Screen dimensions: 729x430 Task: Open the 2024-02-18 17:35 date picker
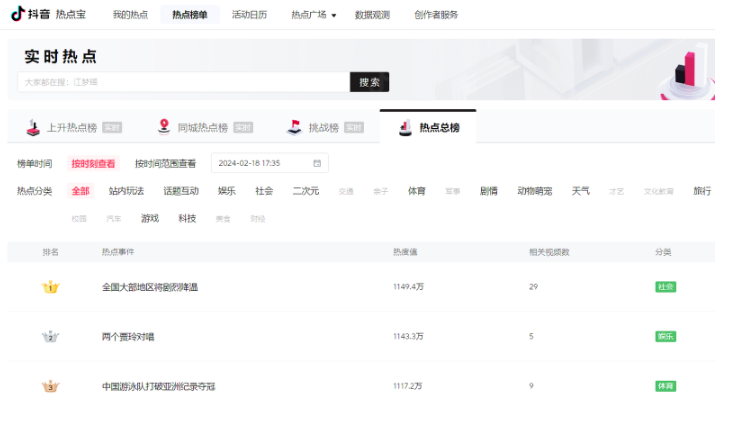point(263,163)
